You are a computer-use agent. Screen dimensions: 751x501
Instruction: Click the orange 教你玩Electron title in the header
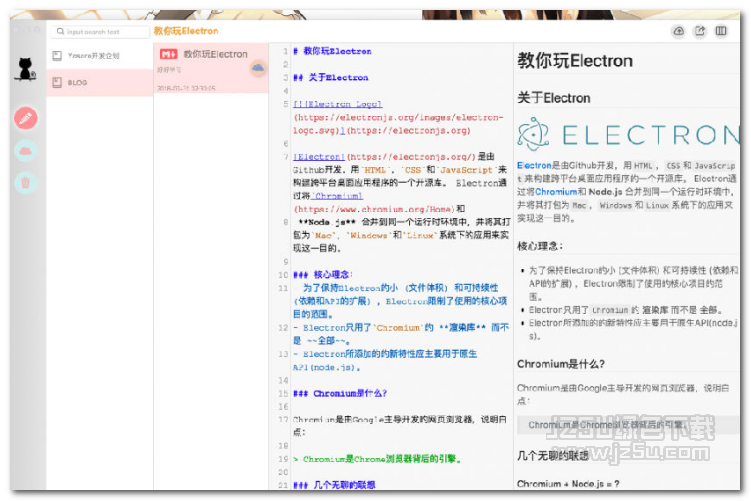(x=186, y=31)
